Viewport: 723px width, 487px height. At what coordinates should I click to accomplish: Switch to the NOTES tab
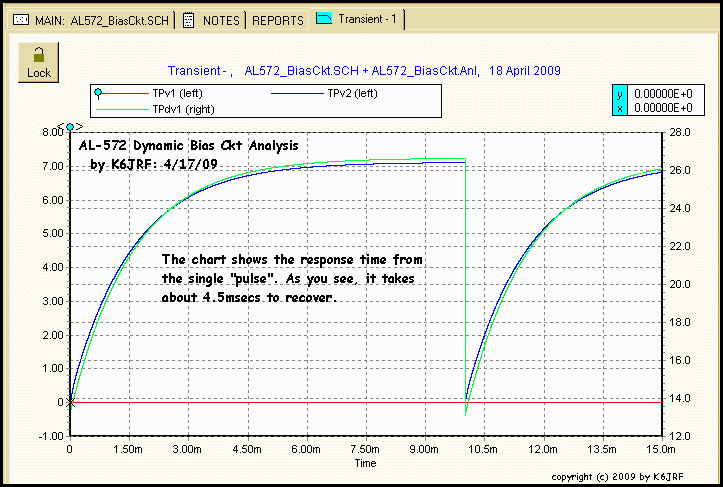[x=213, y=20]
